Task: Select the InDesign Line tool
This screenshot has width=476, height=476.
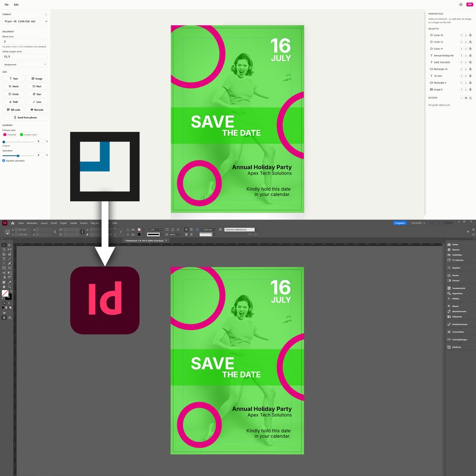Action: click(x=9, y=259)
